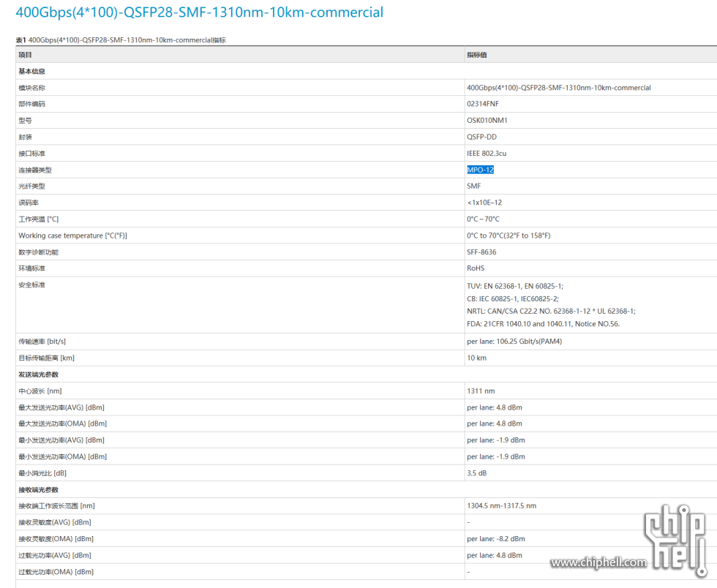Click the blue page title heading

tap(199, 12)
